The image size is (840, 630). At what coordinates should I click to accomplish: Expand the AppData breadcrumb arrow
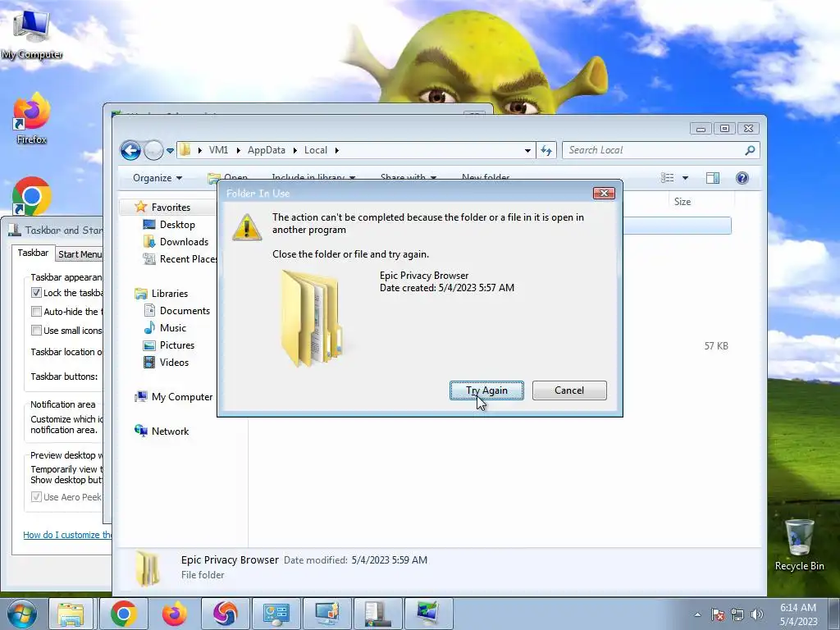[295, 151]
